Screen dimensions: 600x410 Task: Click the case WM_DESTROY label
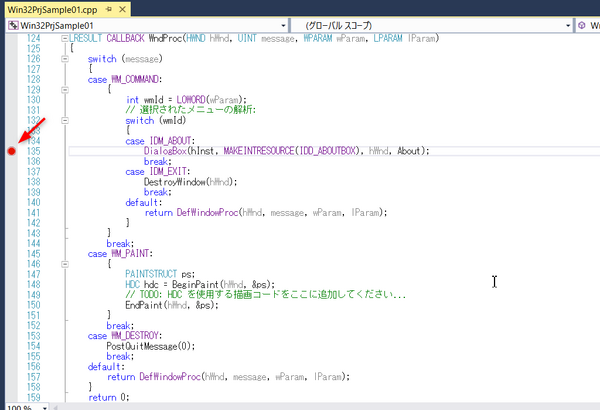point(125,336)
